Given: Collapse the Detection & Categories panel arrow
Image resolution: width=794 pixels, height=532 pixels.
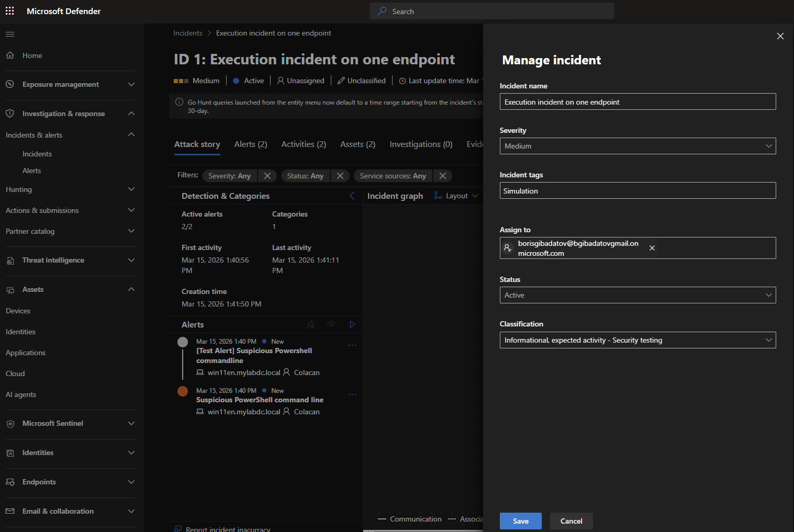Looking at the screenshot, I should tap(352, 196).
